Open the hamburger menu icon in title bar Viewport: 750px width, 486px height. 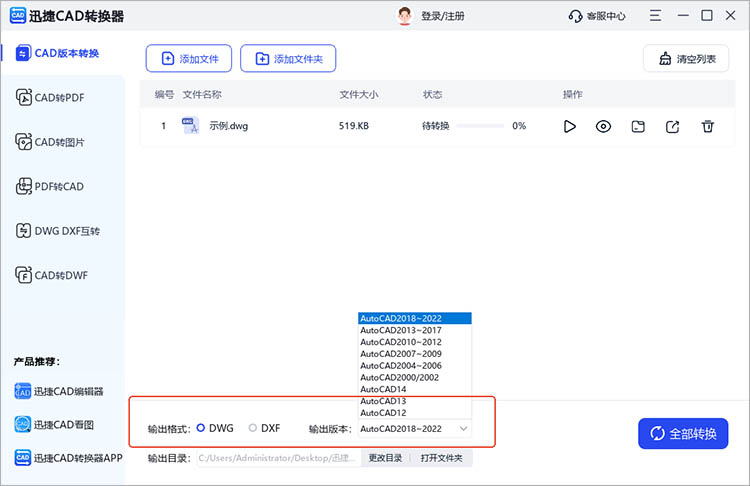pyautogui.click(x=655, y=16)
